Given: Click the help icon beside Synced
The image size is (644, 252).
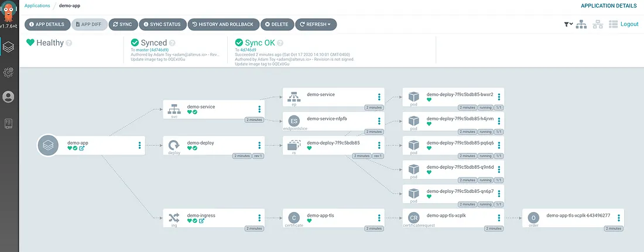Looking at the screenshot, I should pyautogui.click(x=173, y=43).
